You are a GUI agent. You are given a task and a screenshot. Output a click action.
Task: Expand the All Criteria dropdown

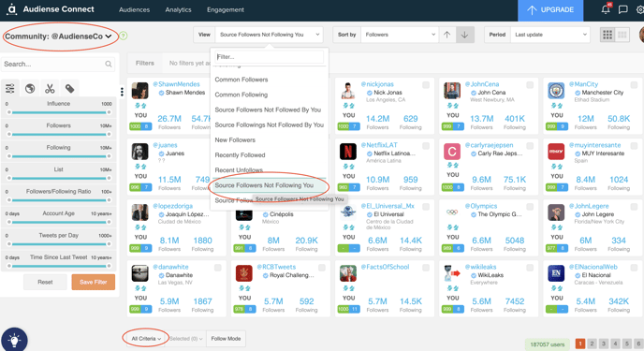pos(146,339)
